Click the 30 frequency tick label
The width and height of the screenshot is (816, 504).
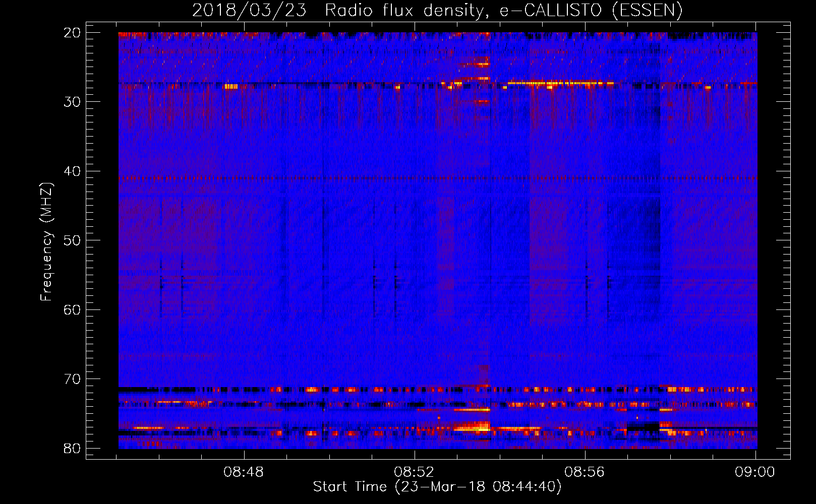[x=73, y=102]
